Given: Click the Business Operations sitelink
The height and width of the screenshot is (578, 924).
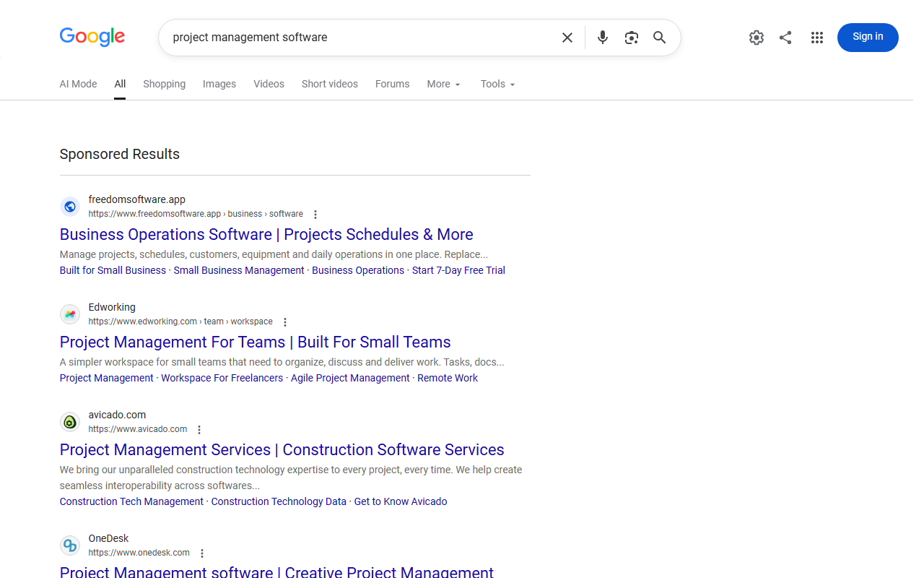Looking at the screenshot, I should coord(358,270).
